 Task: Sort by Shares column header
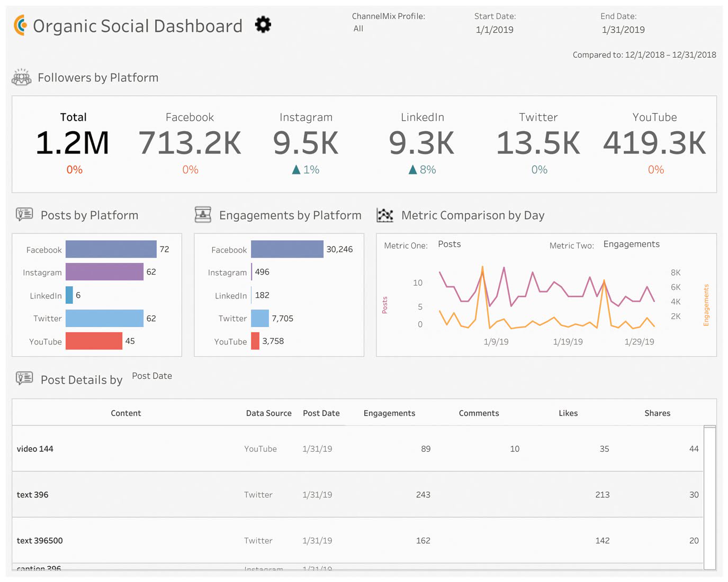tap(657, 413)
